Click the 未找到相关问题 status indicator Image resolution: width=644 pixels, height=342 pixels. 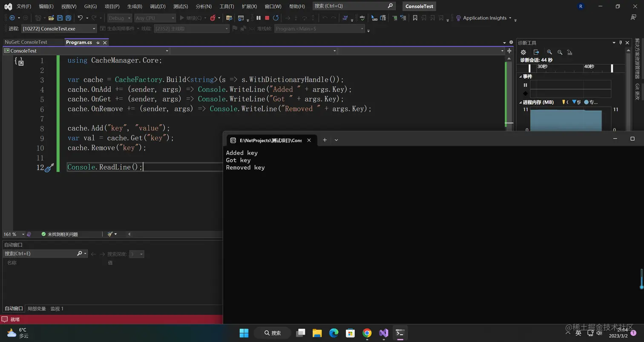point(60,234)
